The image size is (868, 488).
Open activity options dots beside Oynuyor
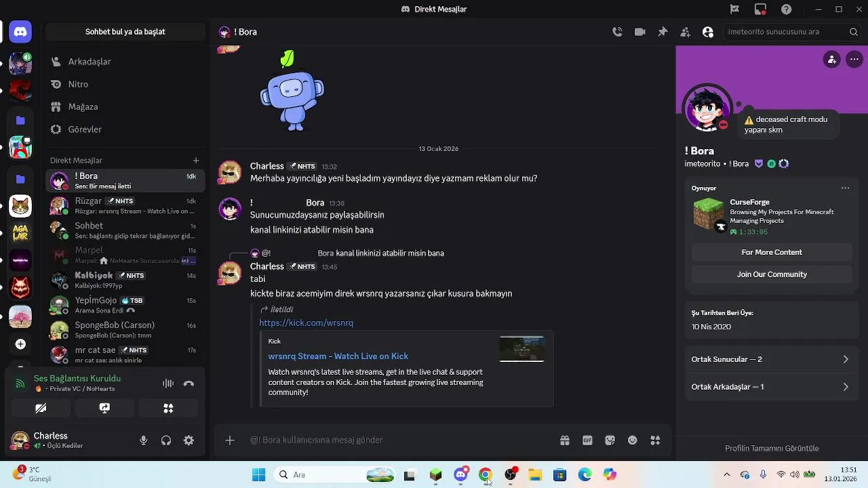tap(845, 188)
